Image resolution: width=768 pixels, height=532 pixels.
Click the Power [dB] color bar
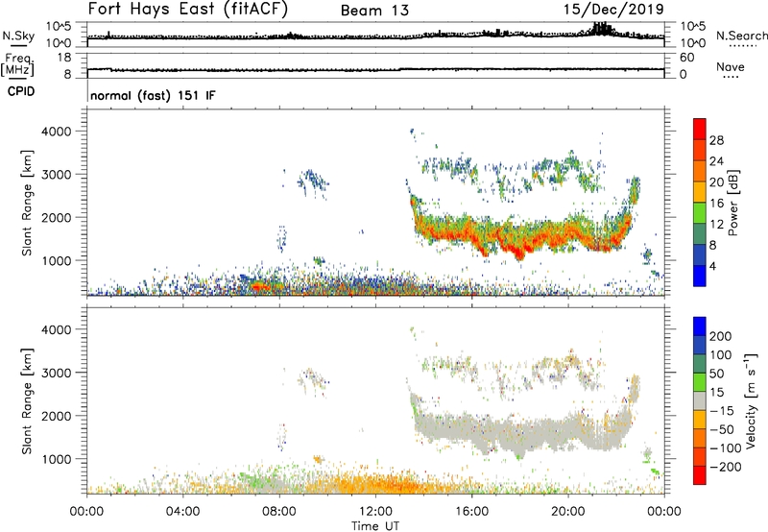click(700, 203)
